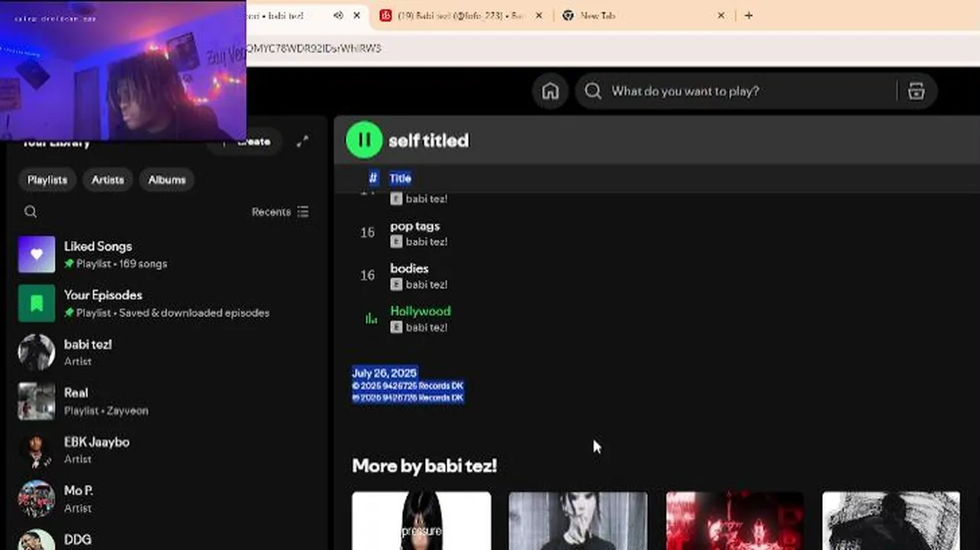Filter library by Albums
The width and height of the screenshot is (980, 550).
click(167, 180)
